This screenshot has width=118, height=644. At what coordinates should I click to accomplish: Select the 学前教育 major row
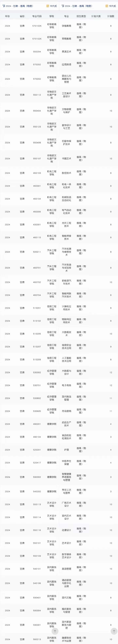(x=59, y=26)
